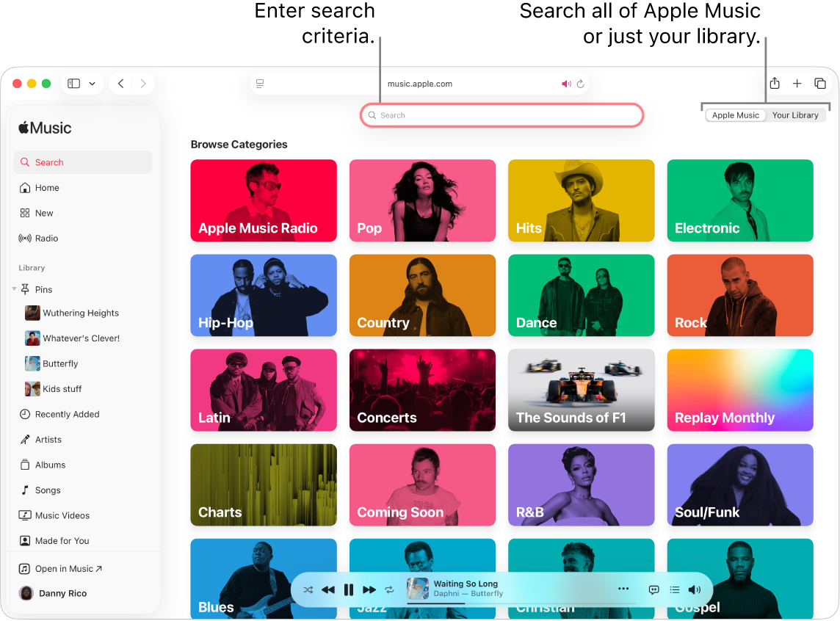The width and height of the screenshot is (840, 621).
Task: Toggle Safari's sidebar panel visibility
Action: [73, 83]
